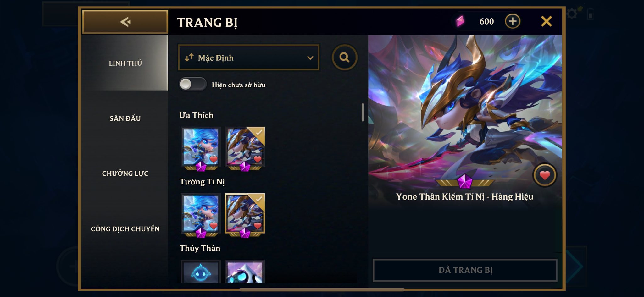The image size is (644, 297).
Task: Switch to the SÂN ĐẤU tab
Action: coord(125,118)
